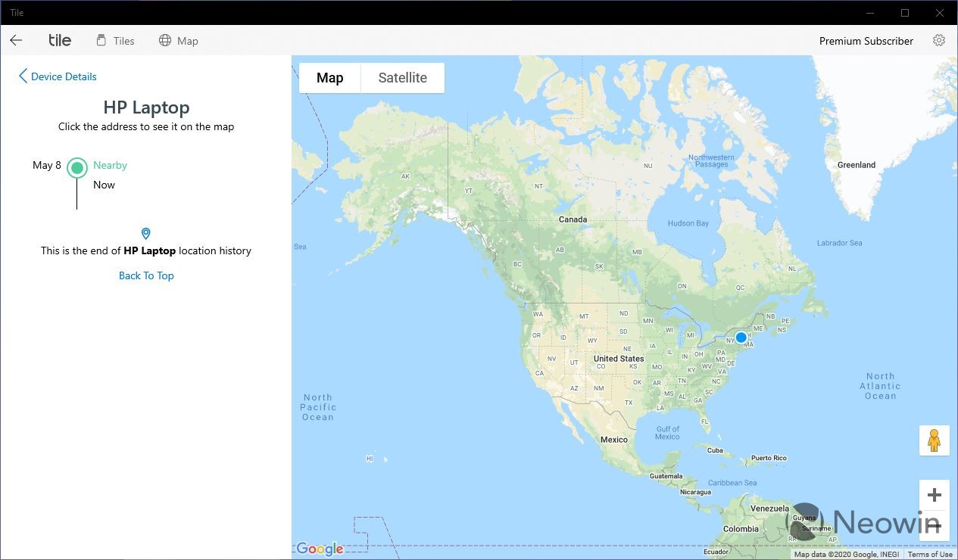
Task: Zoom in on the map
Action: tap(935, 495)
